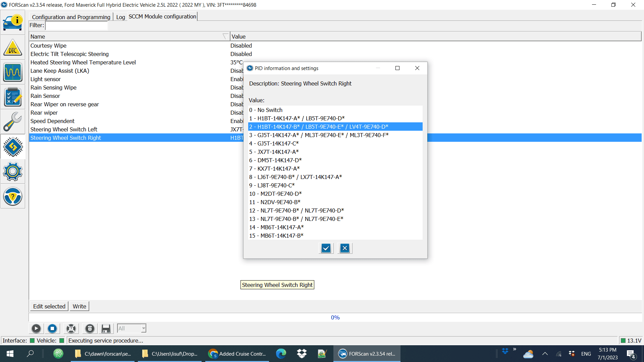Select Lane Keep Assist (LKA) row
This screenshot has width=644, height=362.
tap(136, 71)
